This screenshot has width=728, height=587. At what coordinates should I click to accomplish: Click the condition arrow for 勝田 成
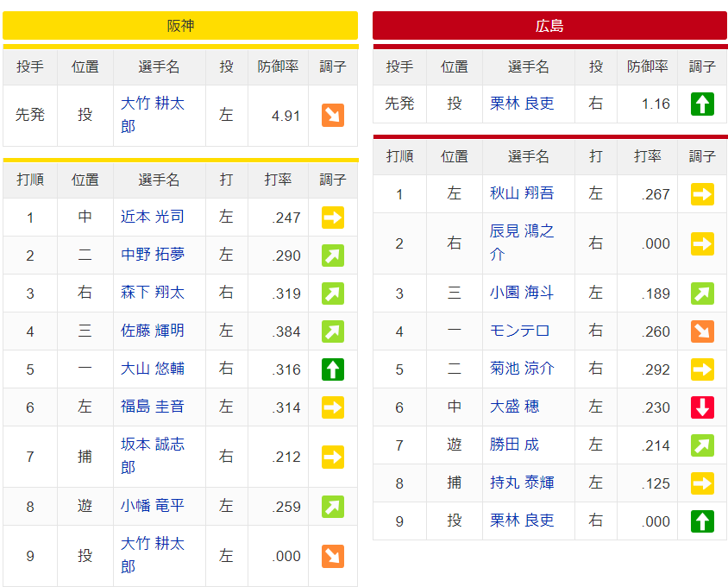click(x=702, y=445)
